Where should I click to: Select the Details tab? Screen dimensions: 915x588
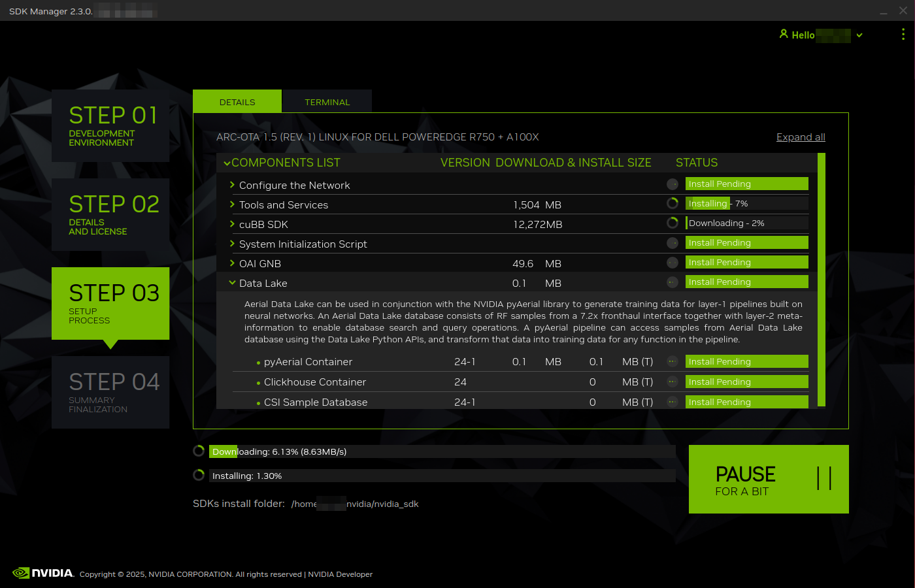pos(237,101)
